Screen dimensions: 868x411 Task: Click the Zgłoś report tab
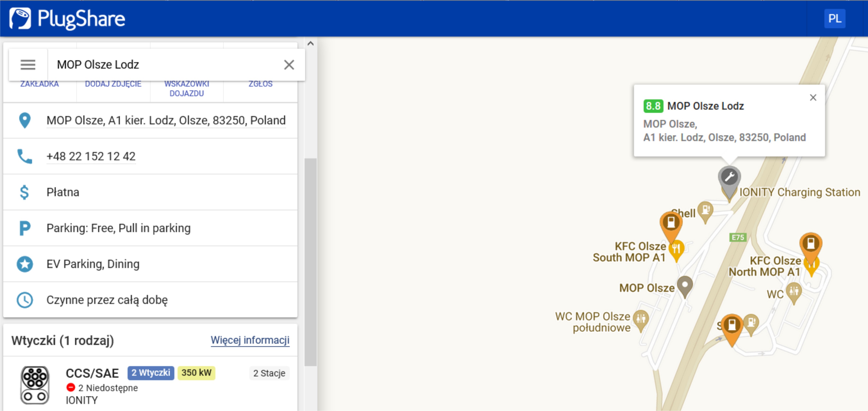261,84
